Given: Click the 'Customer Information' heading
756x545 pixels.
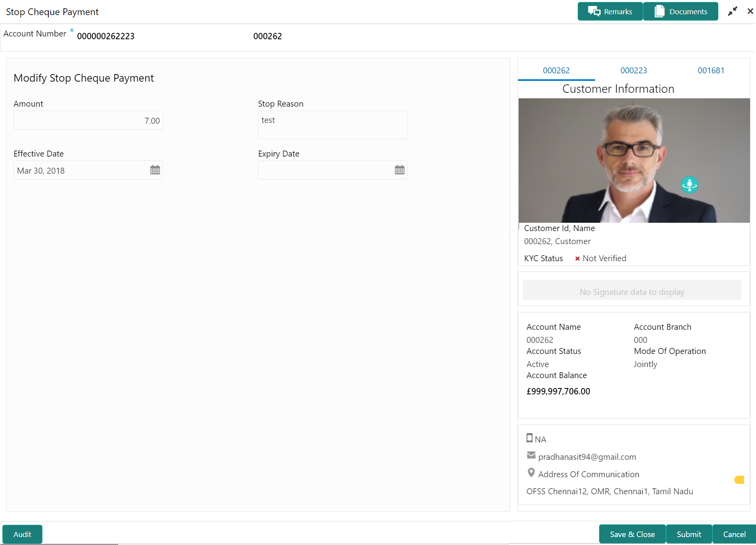Looking at the screenshot, I should (618, 89).
